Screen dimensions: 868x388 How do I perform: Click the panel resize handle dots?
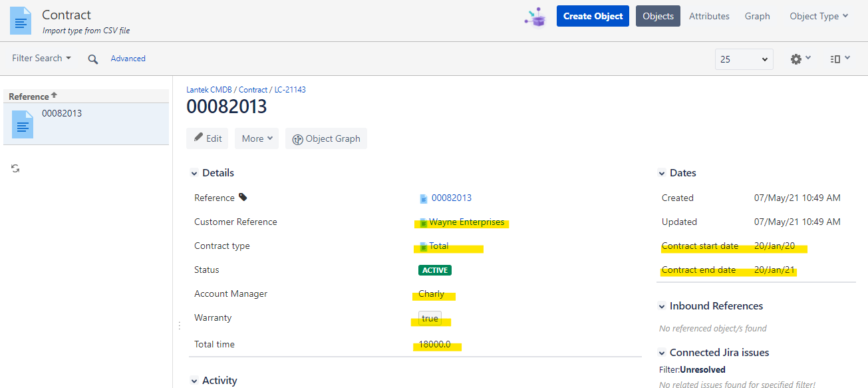[x=179, y=325]
